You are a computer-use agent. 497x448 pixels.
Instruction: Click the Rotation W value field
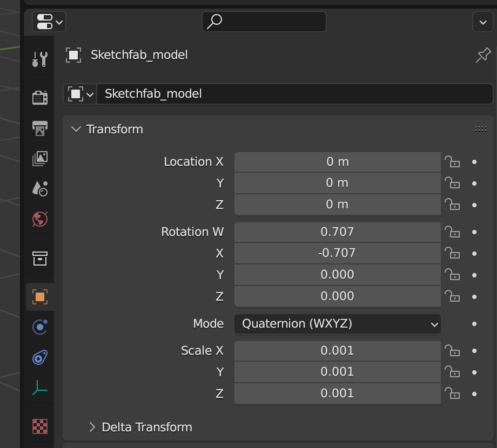pyautogui.click(x=338, y=232)
